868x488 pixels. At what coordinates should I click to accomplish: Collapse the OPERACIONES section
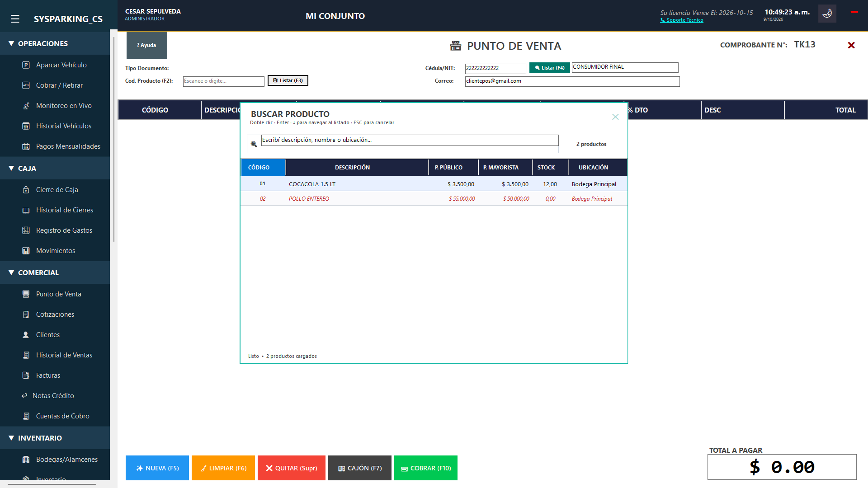click(x=55, y=43)
